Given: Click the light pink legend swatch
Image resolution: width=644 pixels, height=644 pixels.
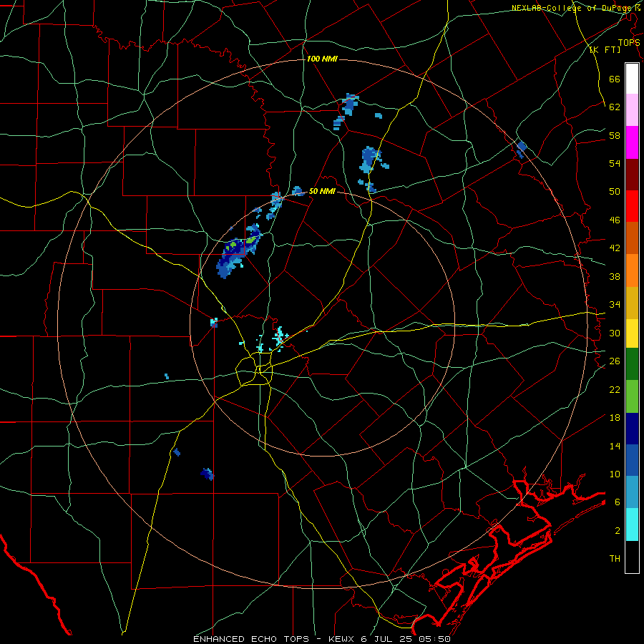Looking at the screenshot, I should tap(632, 109).
